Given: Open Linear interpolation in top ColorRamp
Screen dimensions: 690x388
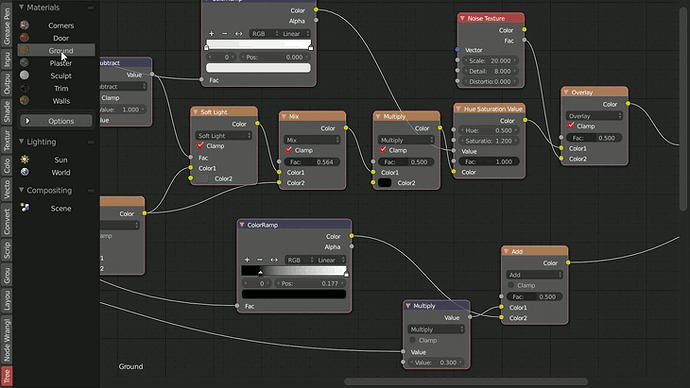Looking at the screenshot, I should 295,33.
